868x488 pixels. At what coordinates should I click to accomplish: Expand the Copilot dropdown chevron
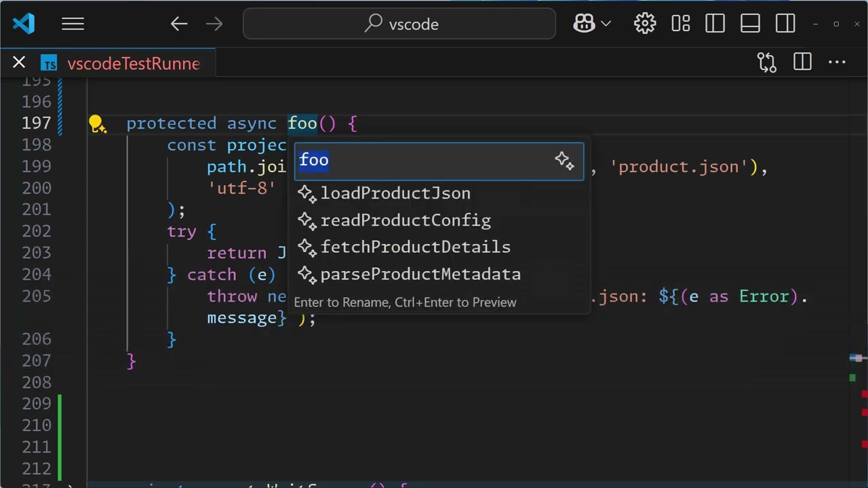point(606,24)
